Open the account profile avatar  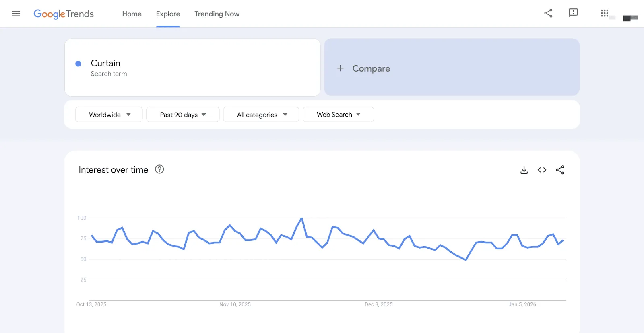point(630,18)
